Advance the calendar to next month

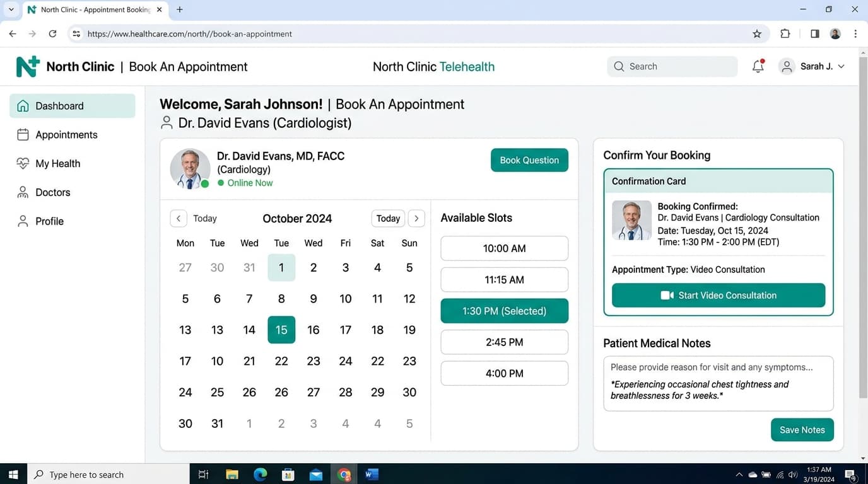point(416,219)
